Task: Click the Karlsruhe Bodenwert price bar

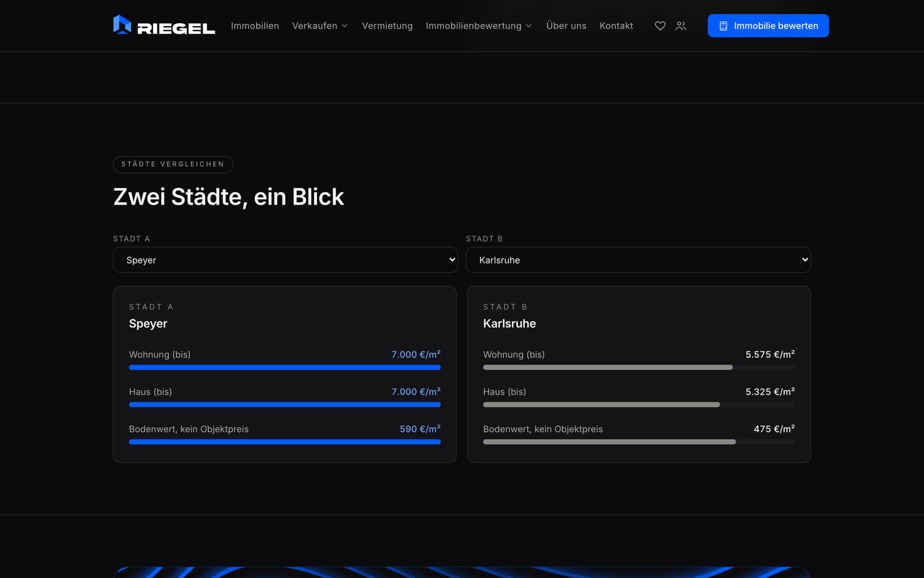Action: click(x=639, y=442)
